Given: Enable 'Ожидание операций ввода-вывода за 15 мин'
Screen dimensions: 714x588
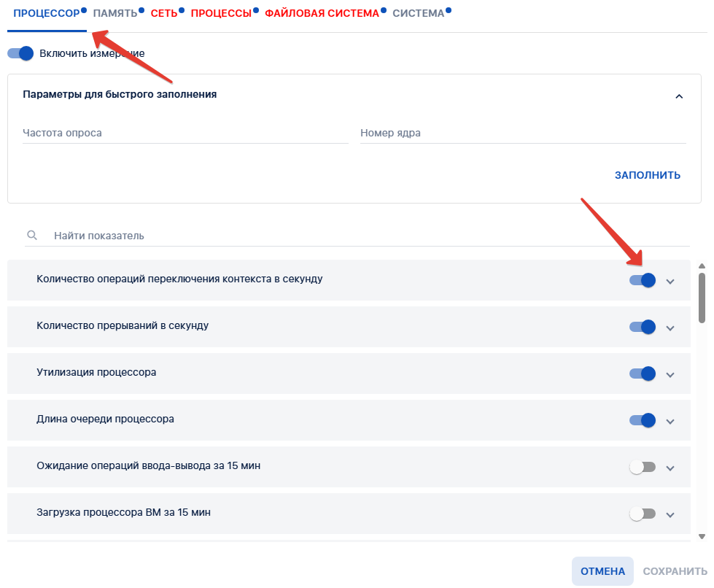Looking at the screenshot, I should (643, 467).
